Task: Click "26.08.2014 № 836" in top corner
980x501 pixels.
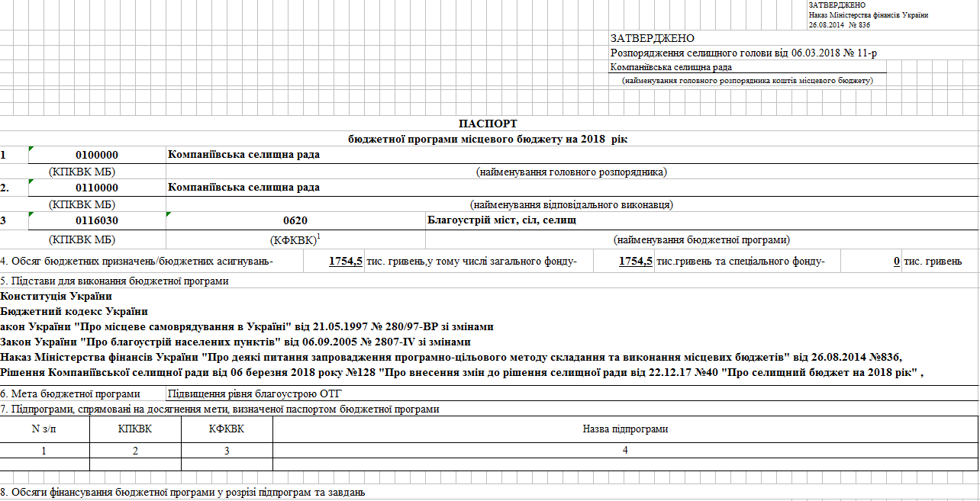Action: pyautogui.click(x=840, y=24)
